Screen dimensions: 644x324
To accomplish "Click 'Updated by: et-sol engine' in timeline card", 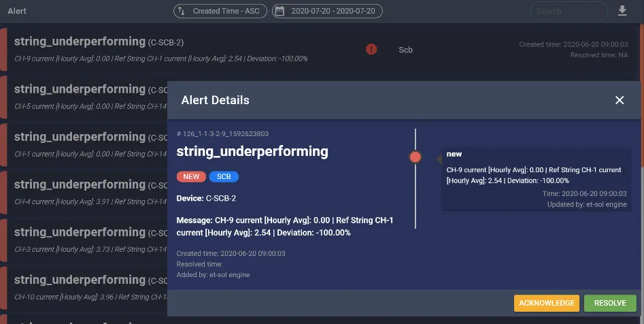I will [587, 204].
